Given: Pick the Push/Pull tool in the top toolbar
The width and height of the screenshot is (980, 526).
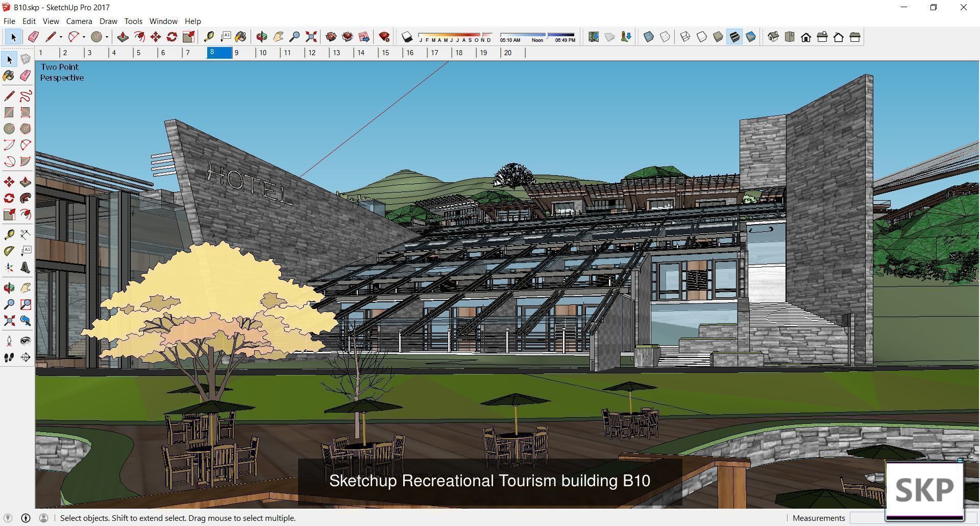Looking at the screenshot, I should (x=122, y=37).
